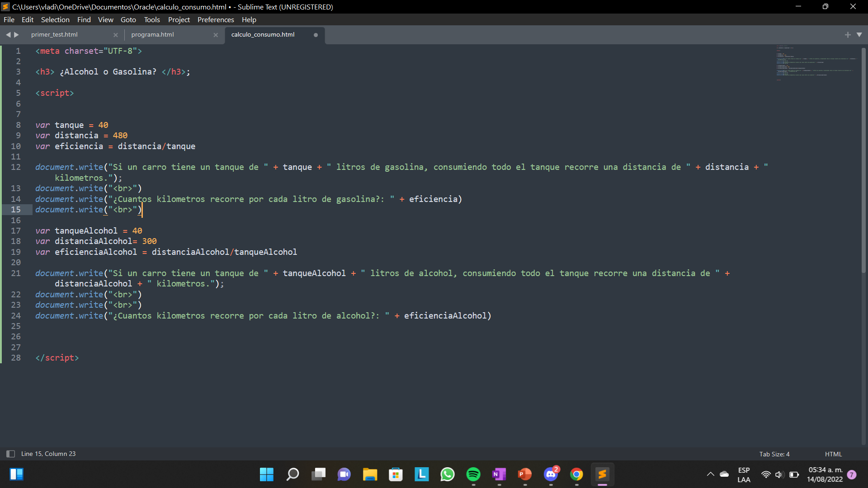The image size is (868, 488).
Task: Open the Selection menu
Action: 55,19
